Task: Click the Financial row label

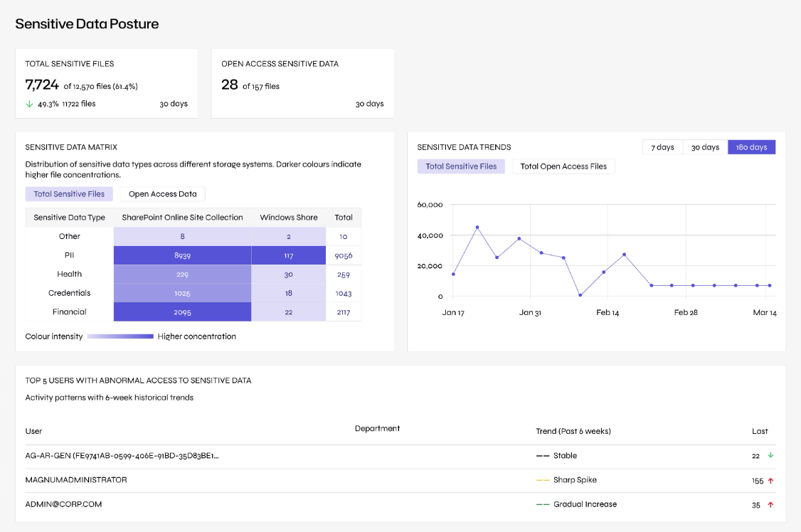Action: [70, 312]
